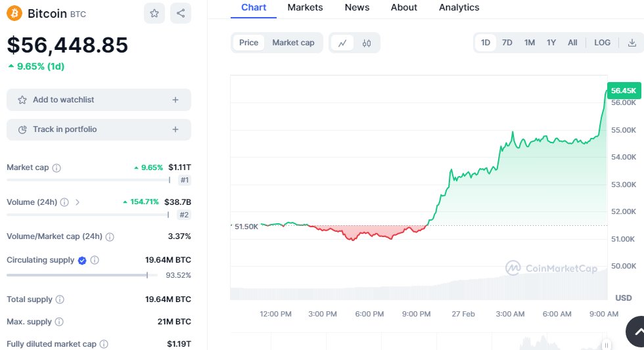
Task: Click Volume (24h) info icon
Action: pyautogui.click(x=64, y=202)
